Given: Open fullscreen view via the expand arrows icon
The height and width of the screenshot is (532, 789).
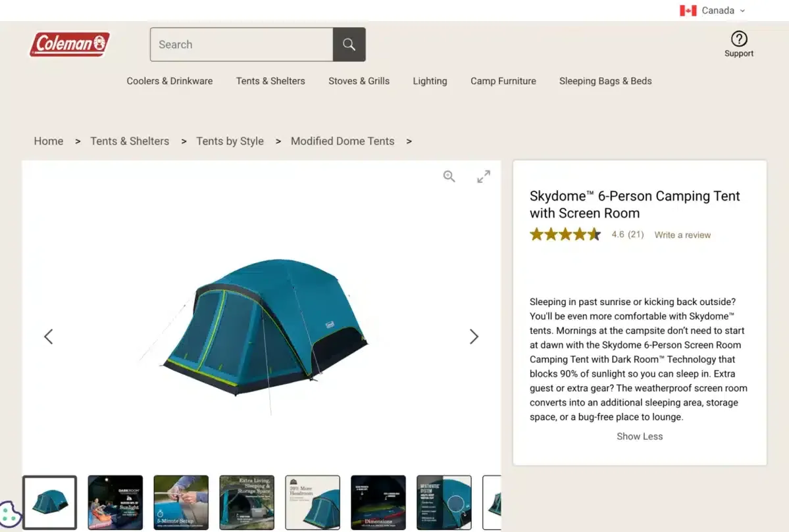Looking at the screenshot, I should 483,176.
